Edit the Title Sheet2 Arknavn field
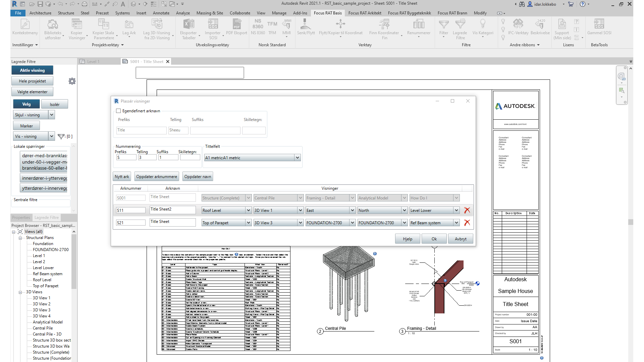The image size is (644, 362). [x=172, y=210]
